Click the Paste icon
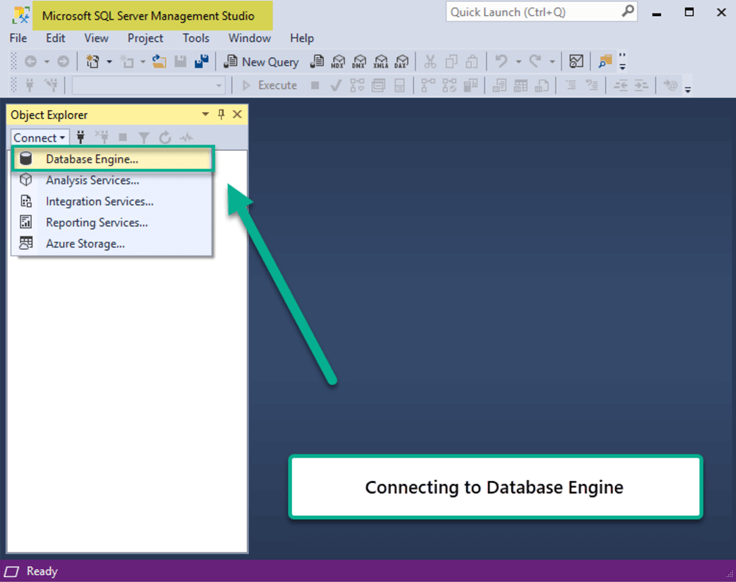 pyautogui.click(x=472, y=61)
